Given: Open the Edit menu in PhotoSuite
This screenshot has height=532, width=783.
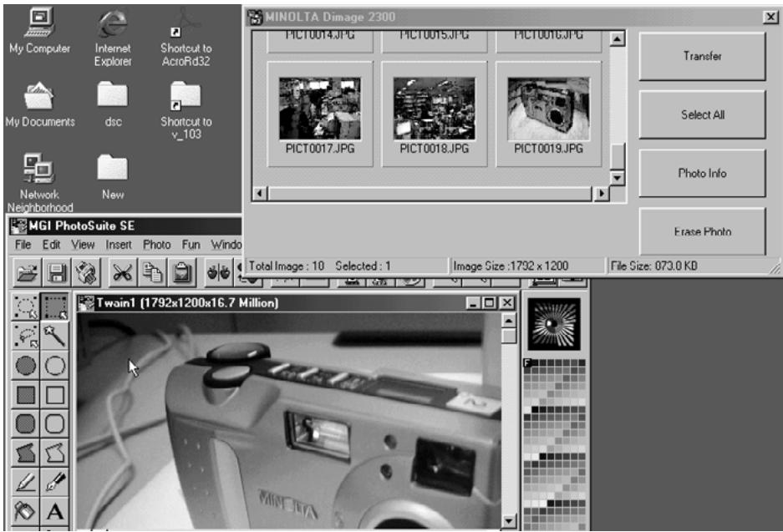Looking at the screenshot, I should click(52, 245).
